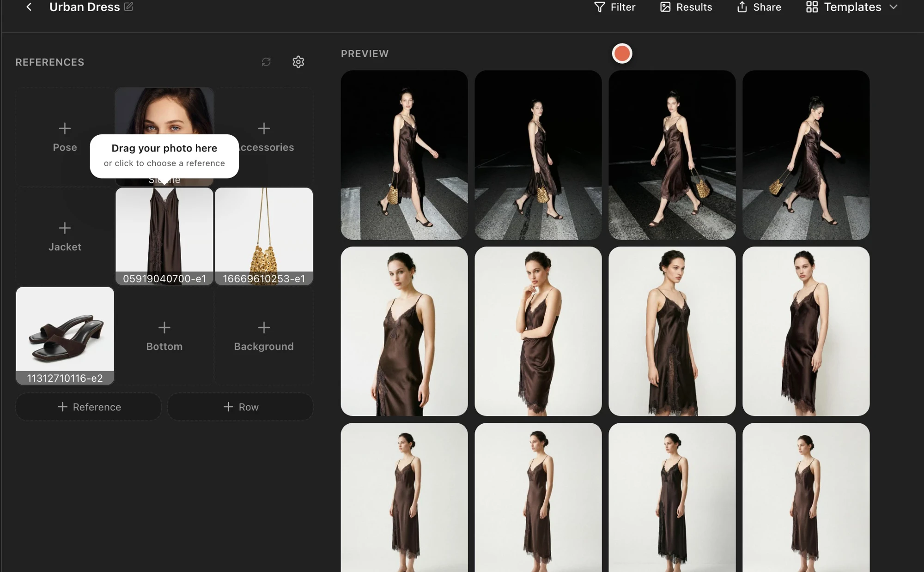Open second-row preview with hand on chin
The image size is (924, 572).
[x=538, y=331]
